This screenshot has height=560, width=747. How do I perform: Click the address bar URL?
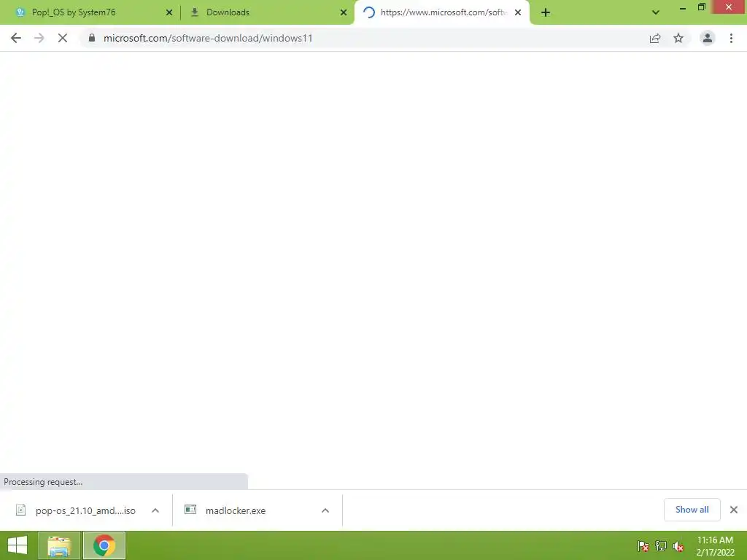(x=208, y=38)
